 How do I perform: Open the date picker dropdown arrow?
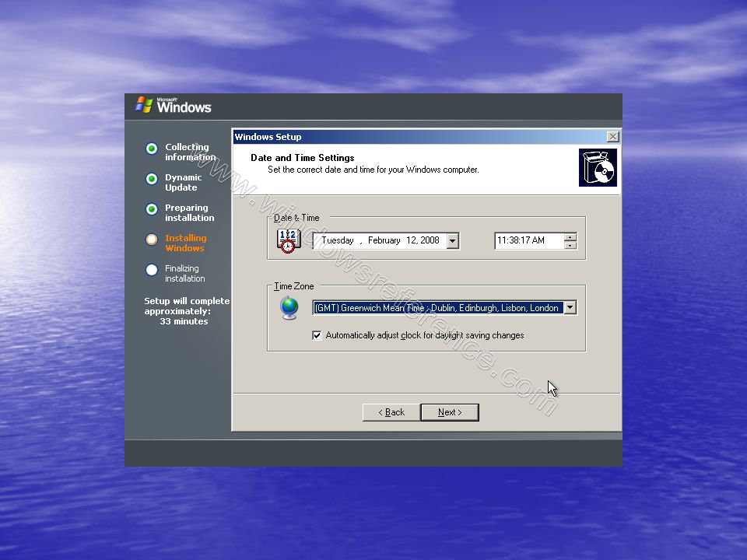[453, 241]
